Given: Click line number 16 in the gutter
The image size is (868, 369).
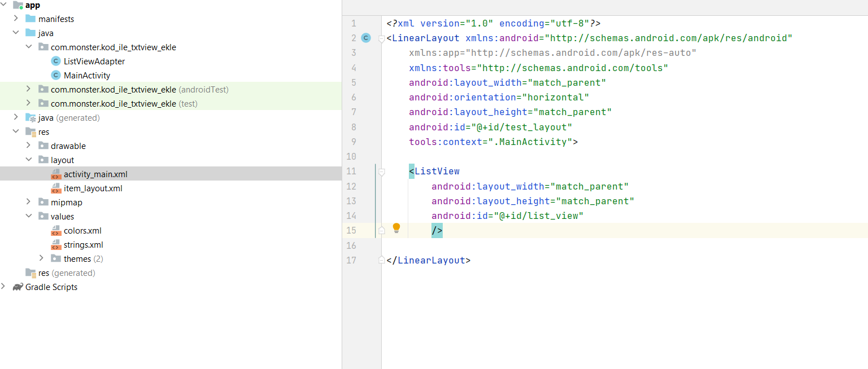Looking at the screenshot, I should point(351,245).
